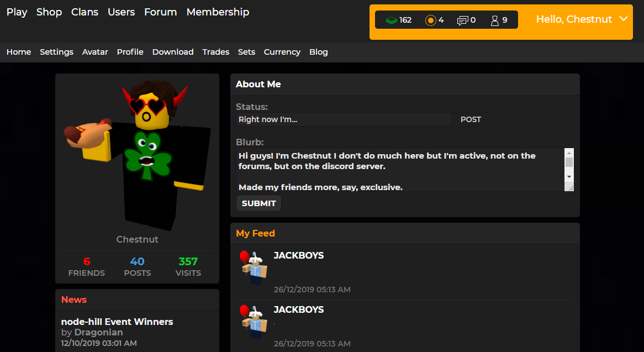
Task: Expand the Hello, Chestnut dropdown arrow
Action: click(x=624, y=19)
